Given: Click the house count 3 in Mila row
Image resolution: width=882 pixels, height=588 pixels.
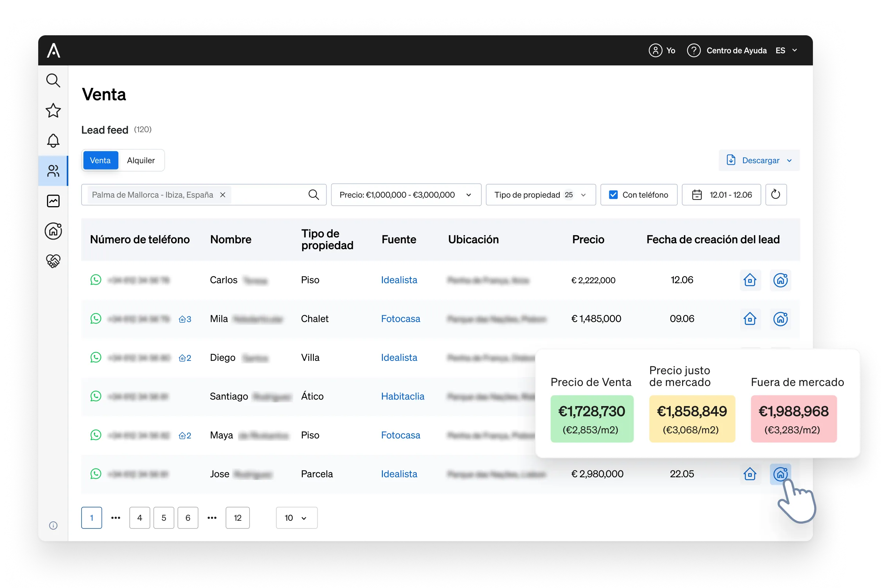Looking at the screenshot, I should click(x=185, y=319).
